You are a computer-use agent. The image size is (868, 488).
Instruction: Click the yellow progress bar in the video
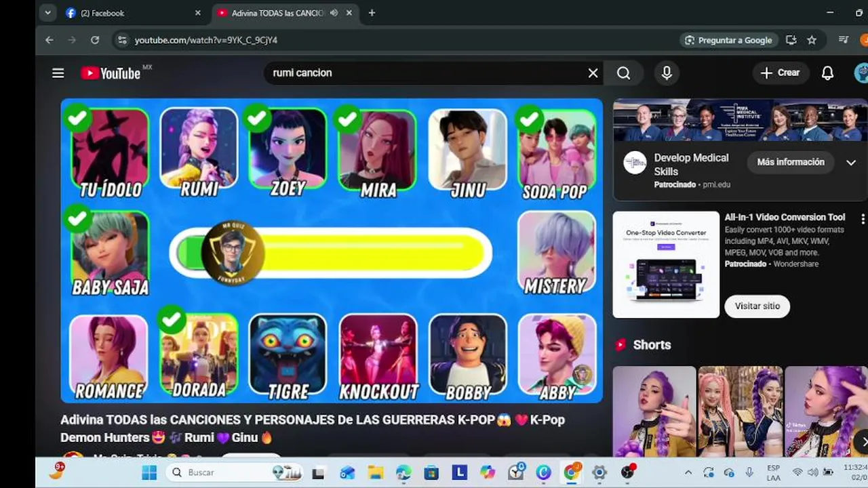(x=330, y=253)
